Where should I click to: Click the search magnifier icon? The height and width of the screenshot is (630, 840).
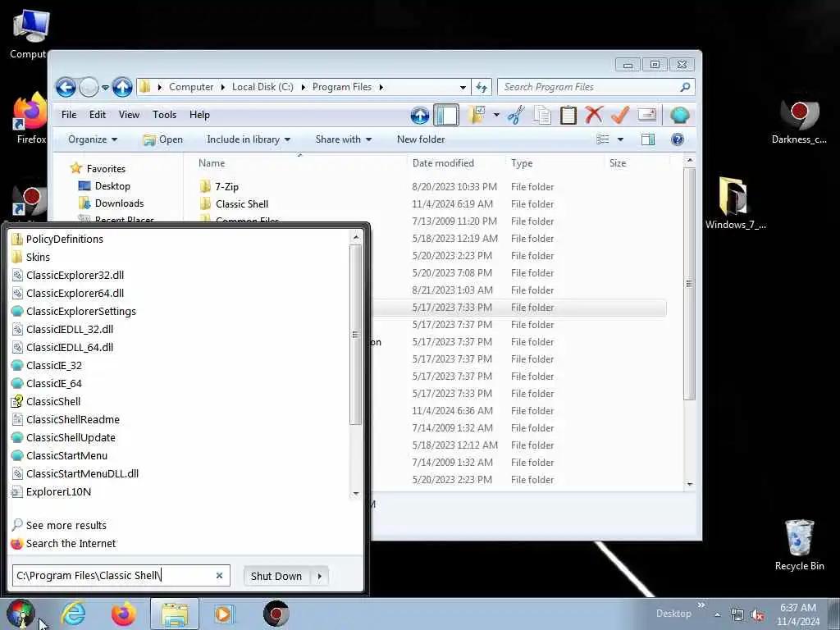pos(685,87)
